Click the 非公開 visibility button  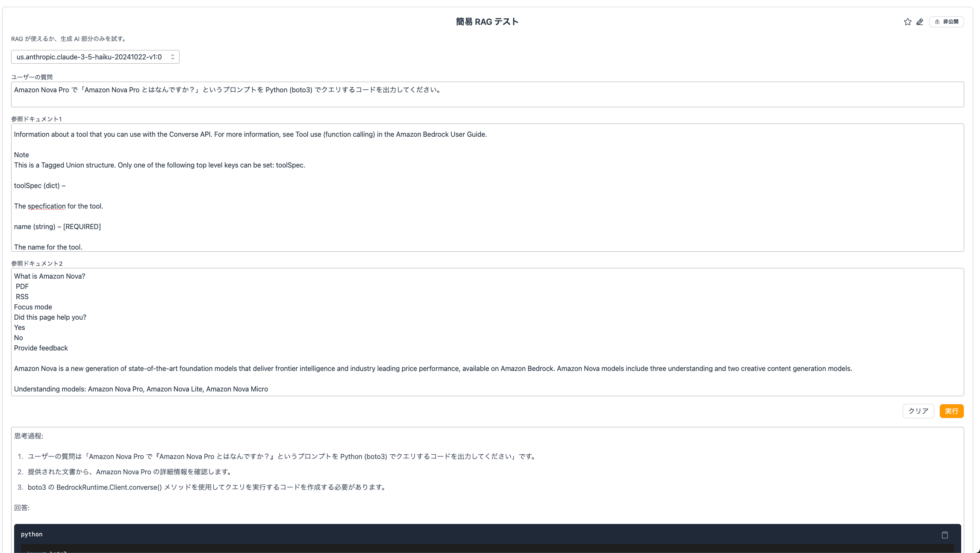[946, 22]
